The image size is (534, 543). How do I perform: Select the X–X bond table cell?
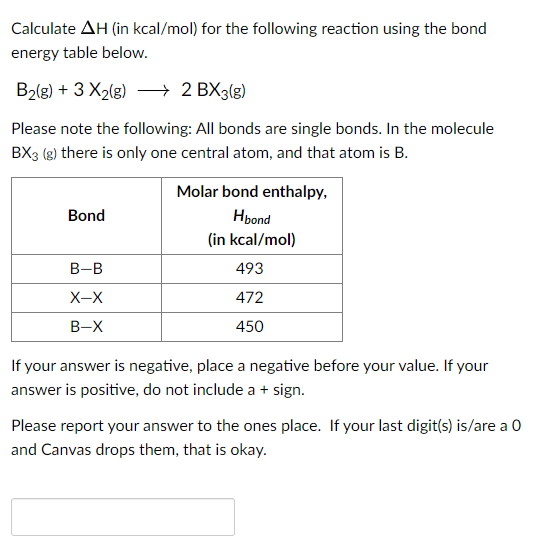(x=86, y=298)
